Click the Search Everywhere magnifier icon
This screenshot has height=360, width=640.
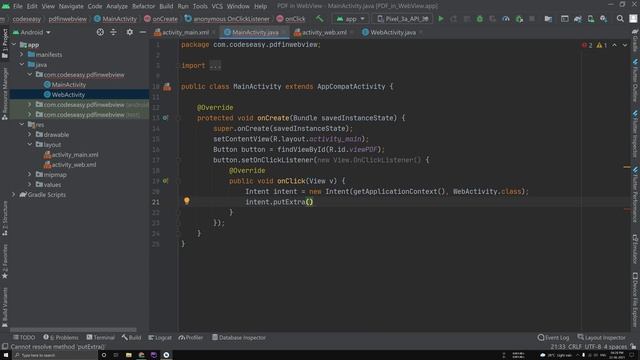(x=620, y=19)
